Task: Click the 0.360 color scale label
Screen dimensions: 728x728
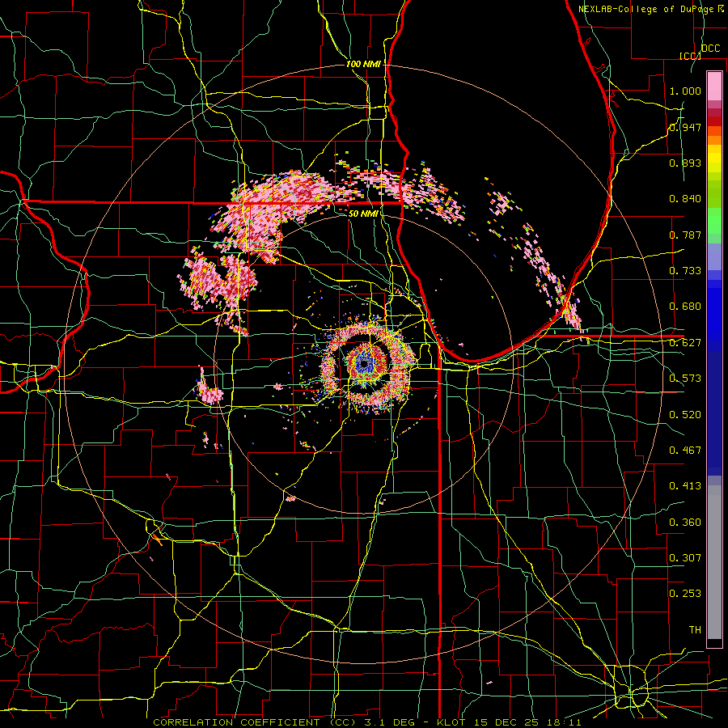Action: tap(685, 523)
